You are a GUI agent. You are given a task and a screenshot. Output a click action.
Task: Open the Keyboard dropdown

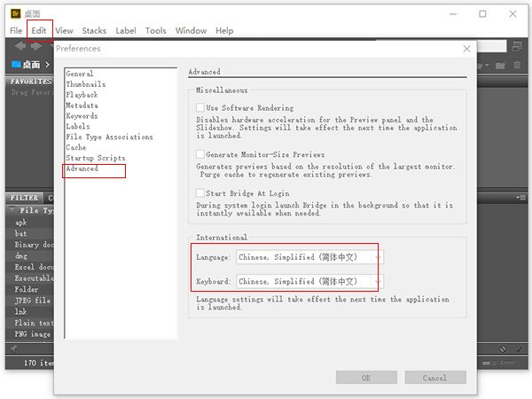(309, 281)
